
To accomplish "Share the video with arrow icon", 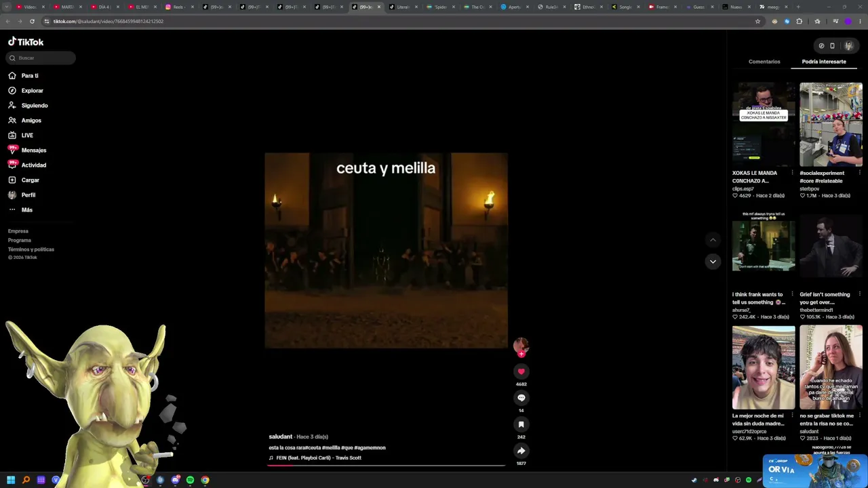I will 521,451.
